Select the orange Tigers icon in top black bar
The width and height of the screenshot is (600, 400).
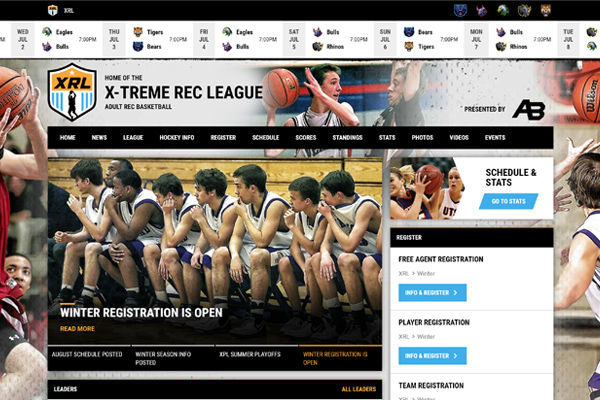click(x=546, y=10)
